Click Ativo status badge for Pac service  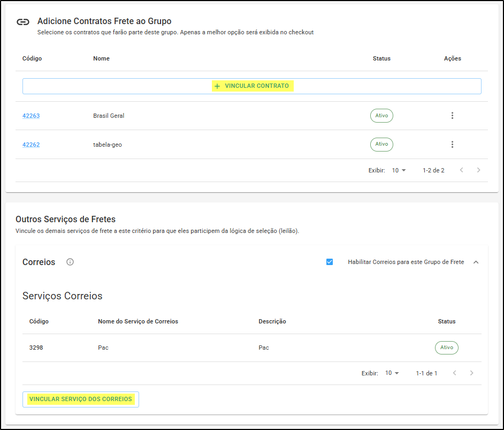tap(446, 348)
